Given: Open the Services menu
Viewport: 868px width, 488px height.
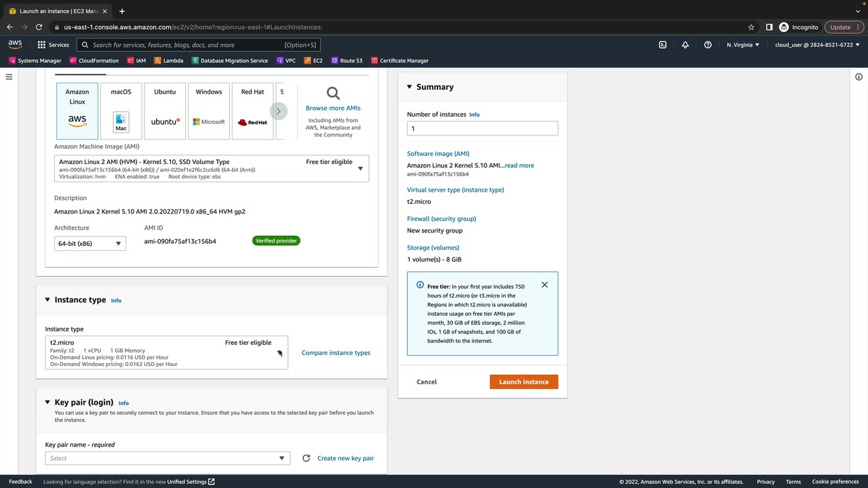Looking at the screenshot, I should 53,45.
